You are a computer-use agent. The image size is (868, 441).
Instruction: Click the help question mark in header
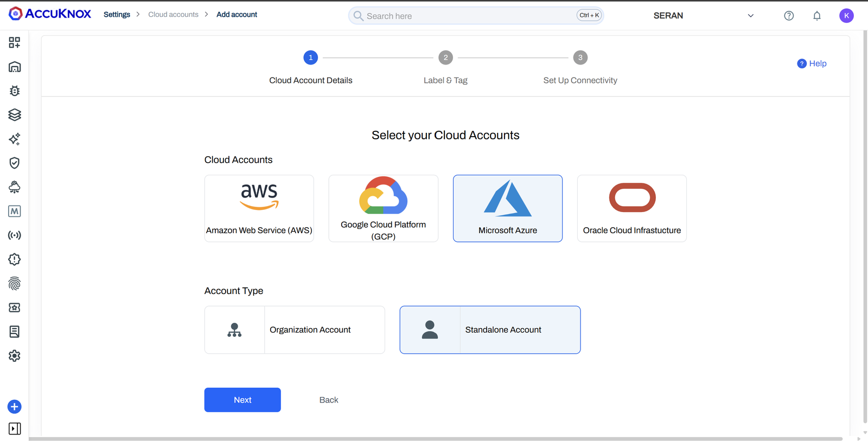[x=789, y=16]
